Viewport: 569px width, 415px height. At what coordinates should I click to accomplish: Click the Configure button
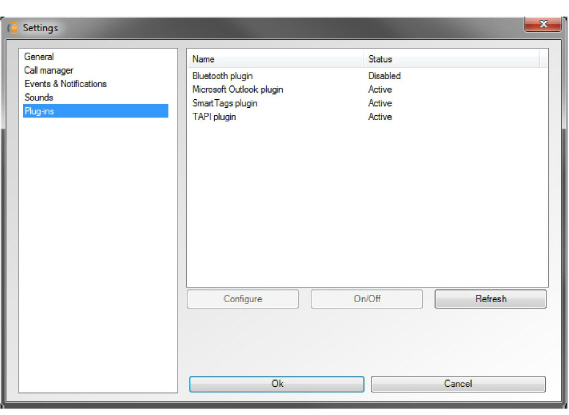[243, 299]
